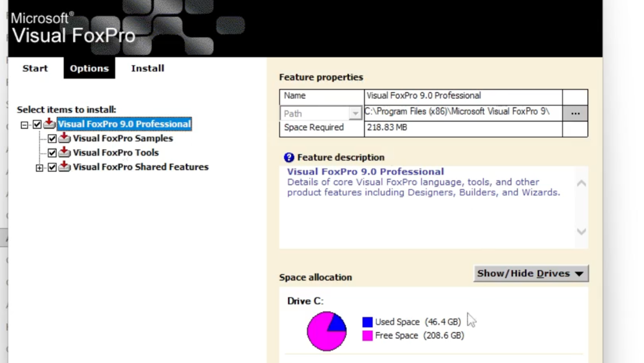Expand the Visual FoxPro Shared Features node
This screenshot has width=644, height=363.
[x=39, y=168]
